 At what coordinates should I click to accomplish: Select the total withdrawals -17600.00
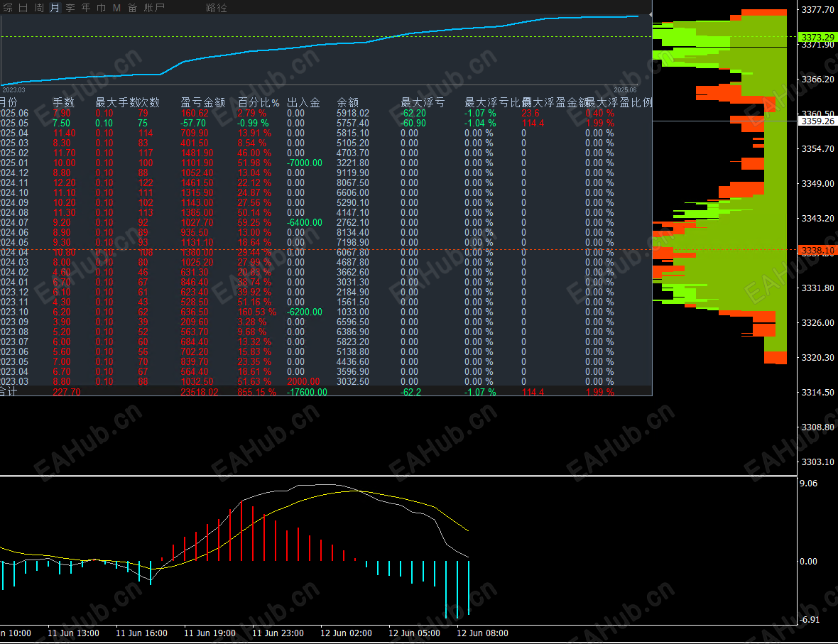click(308, 392)
